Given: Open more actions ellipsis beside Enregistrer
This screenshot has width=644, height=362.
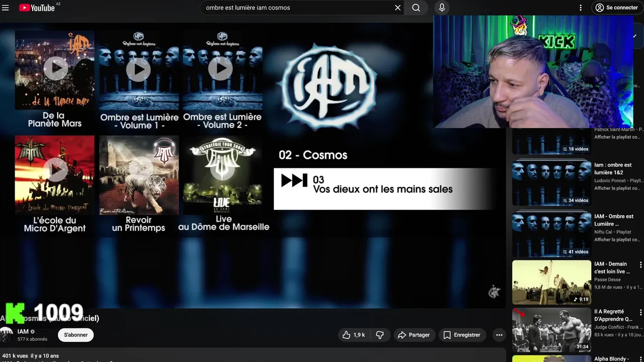Looking at the screenshot, I should pyautogui.click(x=499, y=335).
